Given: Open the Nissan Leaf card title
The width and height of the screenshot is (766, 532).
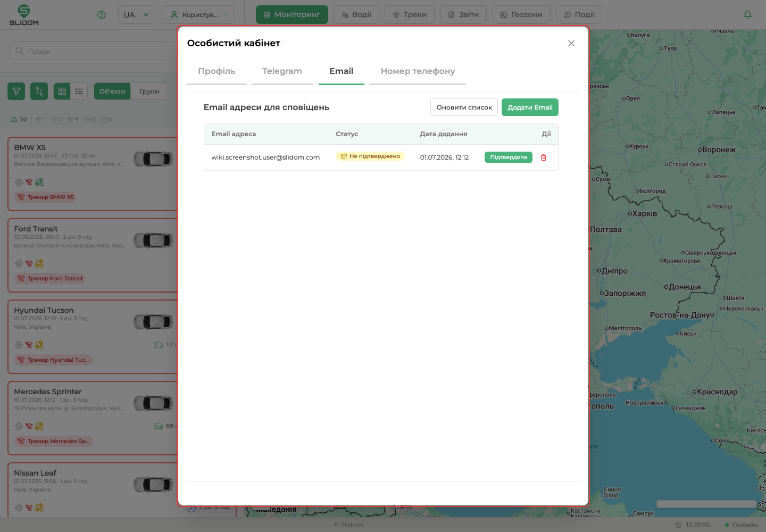Looking at the screenshot, I should click(x=35, y=473).
